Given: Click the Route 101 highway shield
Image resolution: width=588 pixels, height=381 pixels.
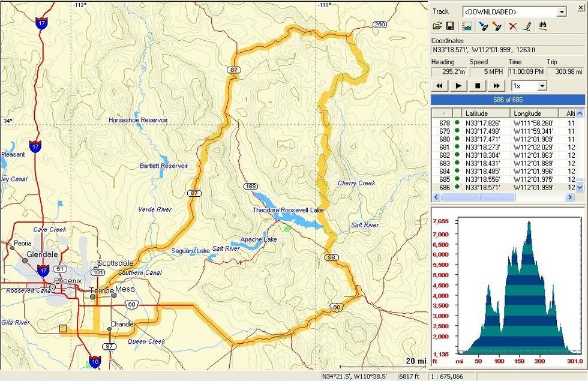Looking at the screenshot, I should pos(98,272).
